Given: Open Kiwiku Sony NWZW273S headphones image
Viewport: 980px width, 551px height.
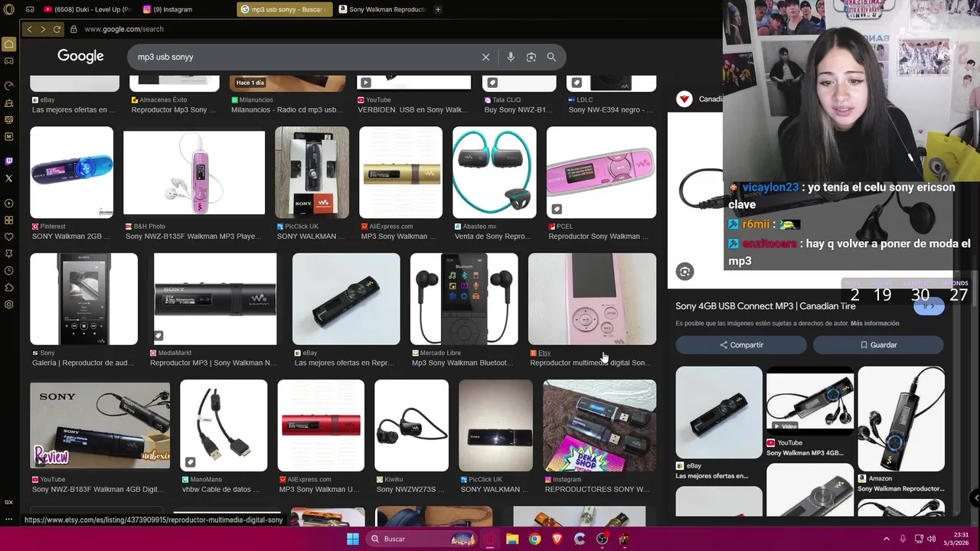Looking at the screenshot, I should [x=411, y=425].
